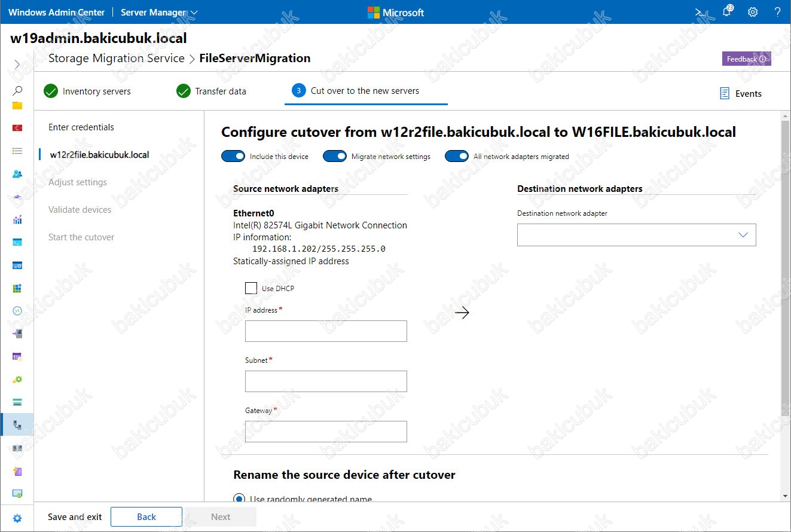Go to the Transfer data step

tap(212, 91)
